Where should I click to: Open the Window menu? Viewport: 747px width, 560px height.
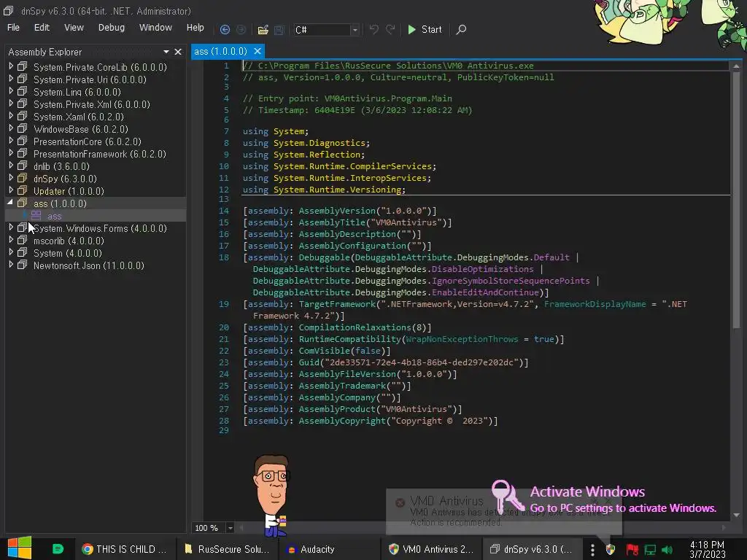(x=155, y=28)
